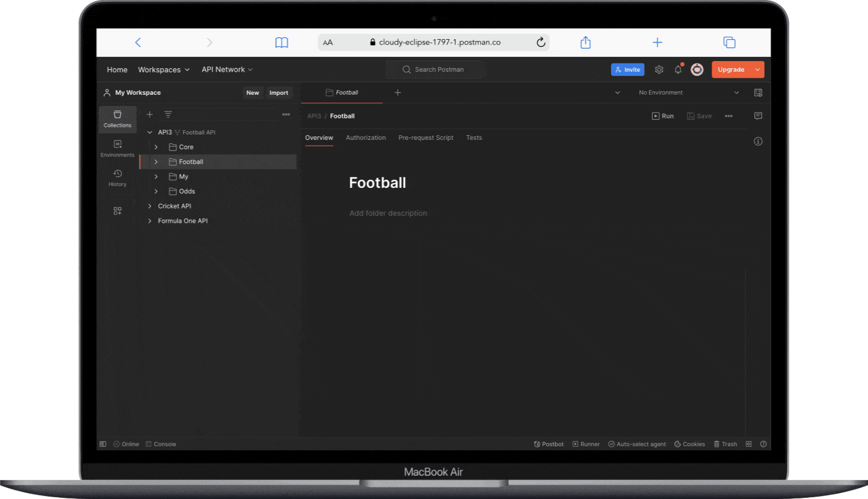Open the No Environment dropdown
The height and width of the screenshot is (499, 868).
689,92
